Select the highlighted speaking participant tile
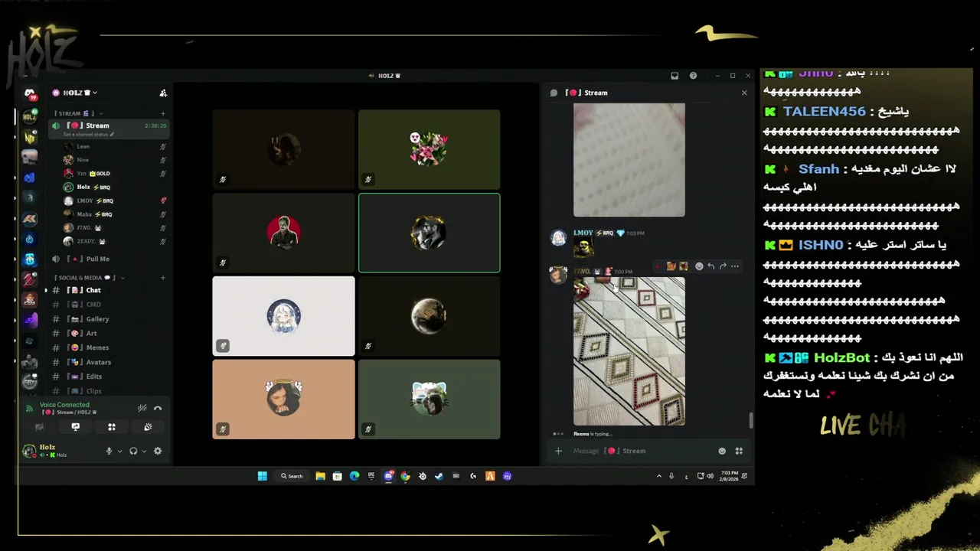 point(429,233)
